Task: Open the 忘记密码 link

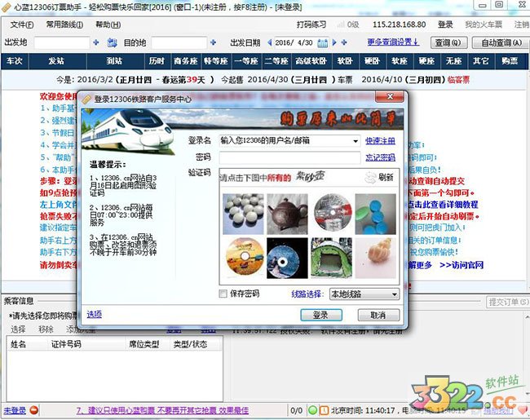Action: (x=380, y=157)
